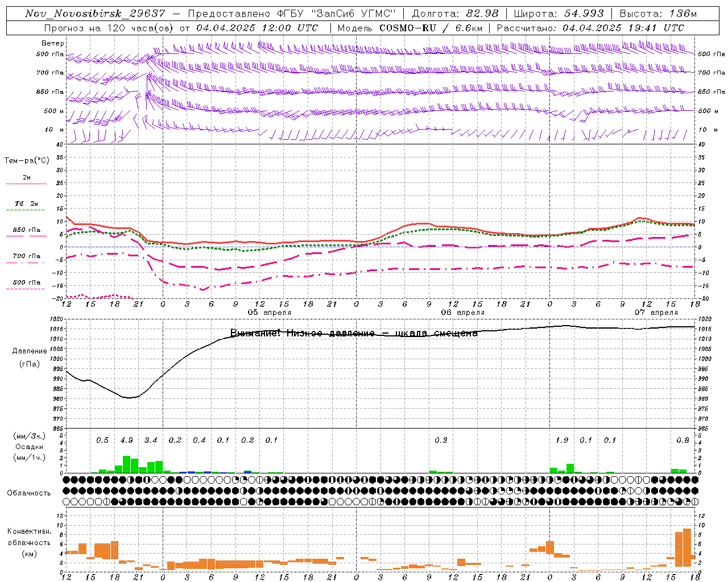
Task: Select the start time '04.04.2025 12:00 UTC'
Action: tap(257, 28)
